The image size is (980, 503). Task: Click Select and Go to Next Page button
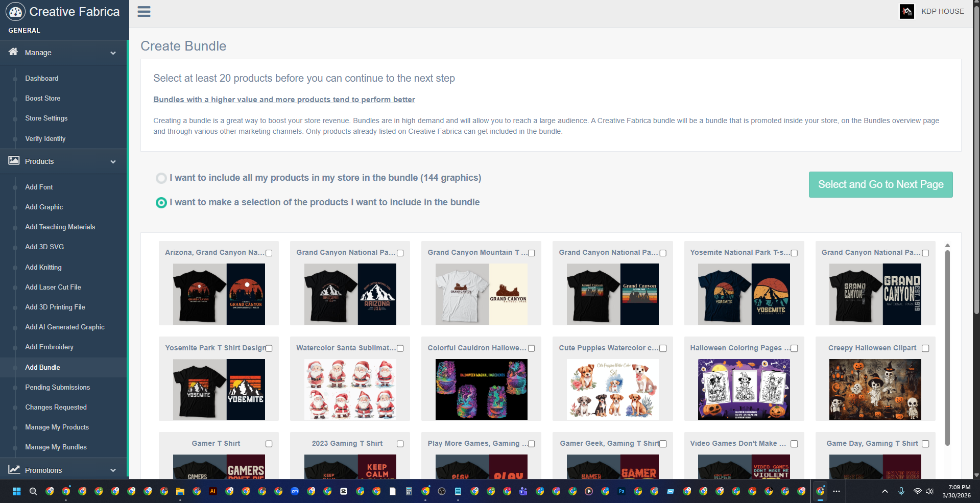880,184
